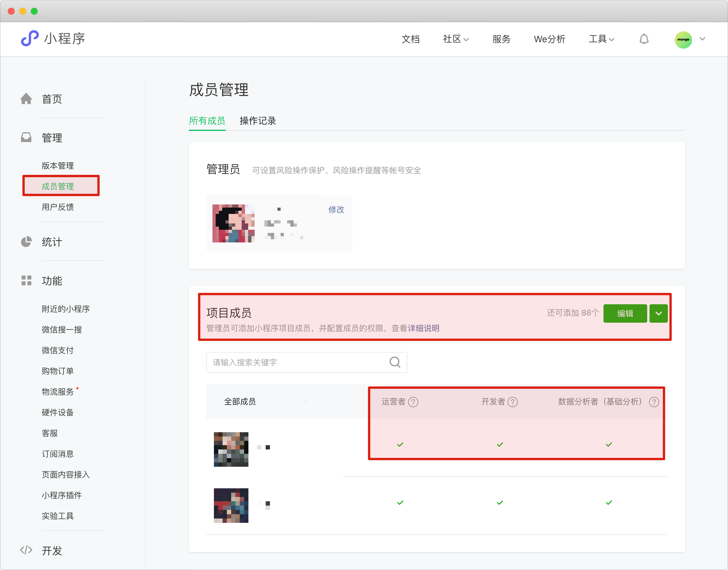Open the notification bell
This screenshot has width=728, height=570.
643,39
